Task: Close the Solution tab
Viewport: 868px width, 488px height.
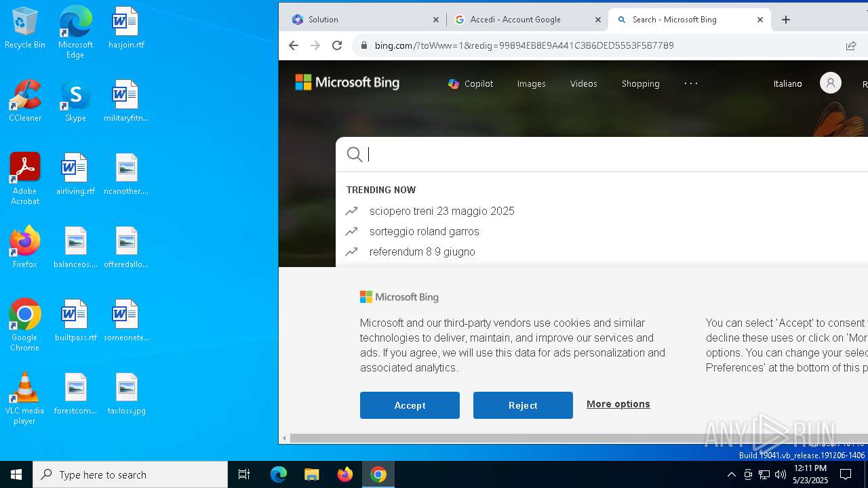Action: pos(436,20)
